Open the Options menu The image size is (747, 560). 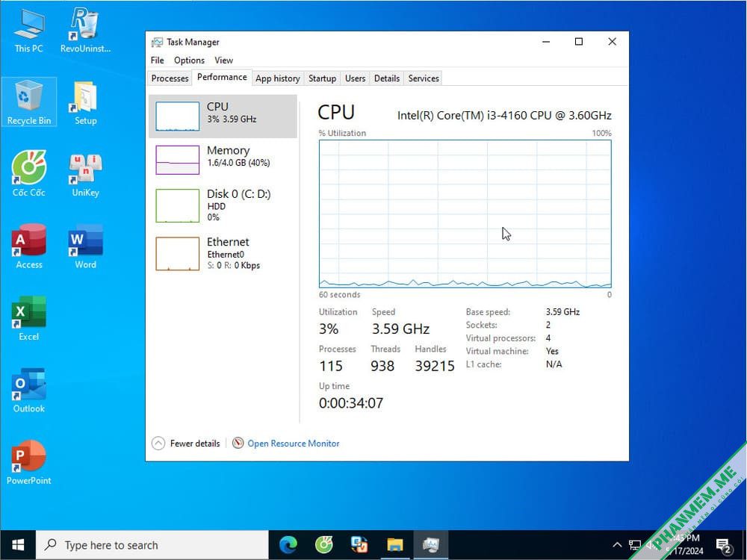(189, 60)
